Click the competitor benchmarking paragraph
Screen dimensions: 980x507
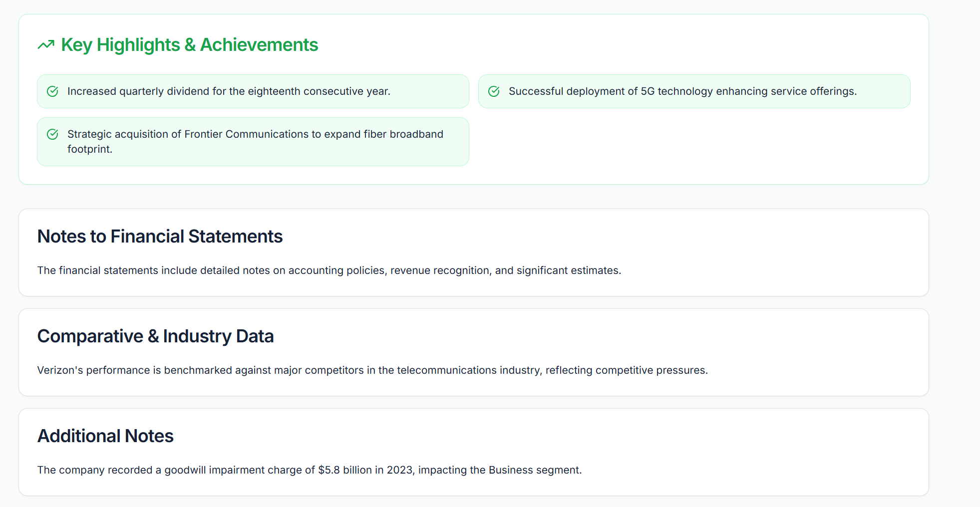372,370
